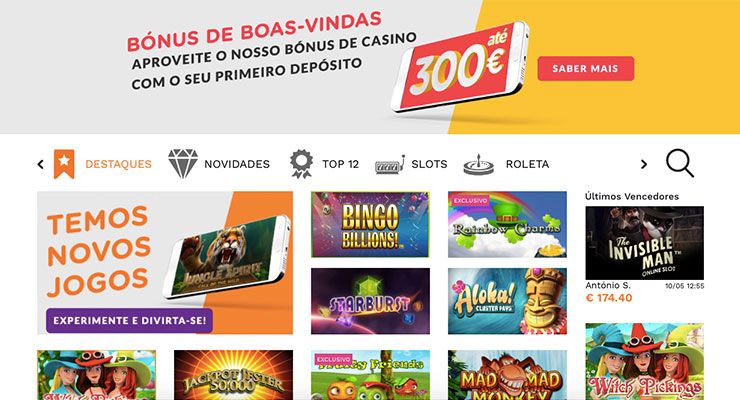View The Invisible Man winner game
This screenshot has width=740, height=400.
(645, 243)
